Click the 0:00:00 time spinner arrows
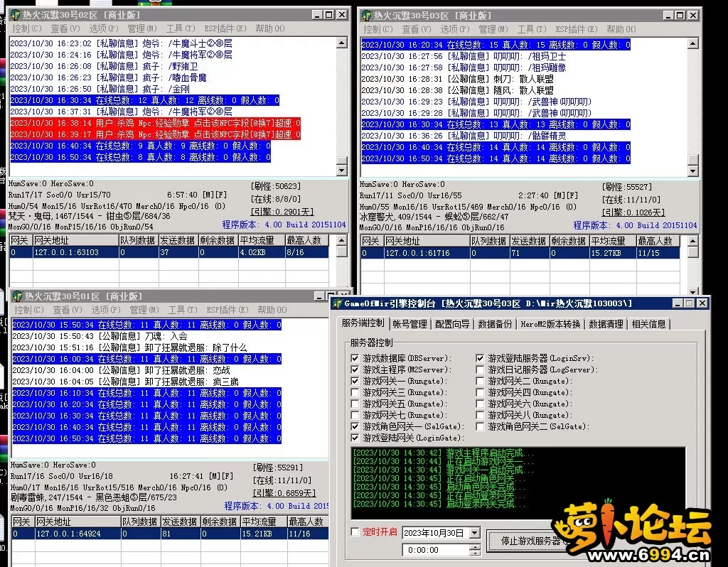Image resolution: width=728 pixels, height=567 pixels. coord(474,550)
